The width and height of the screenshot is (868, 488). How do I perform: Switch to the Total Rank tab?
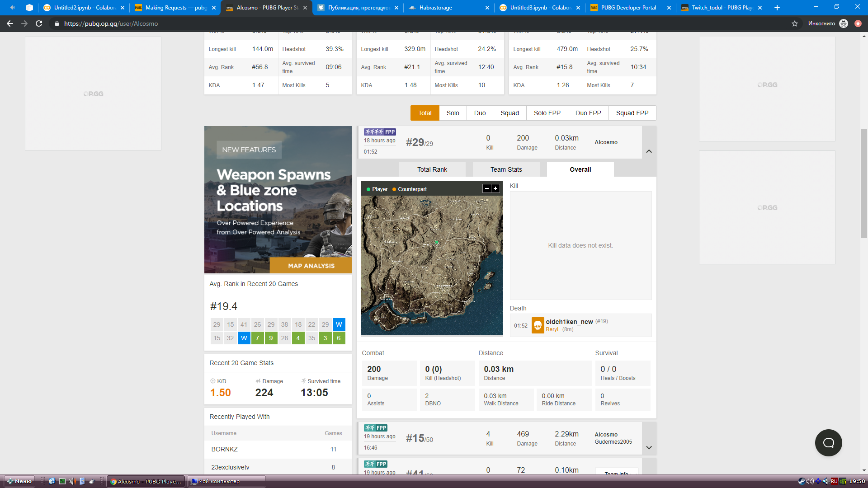tap(432, 169)
